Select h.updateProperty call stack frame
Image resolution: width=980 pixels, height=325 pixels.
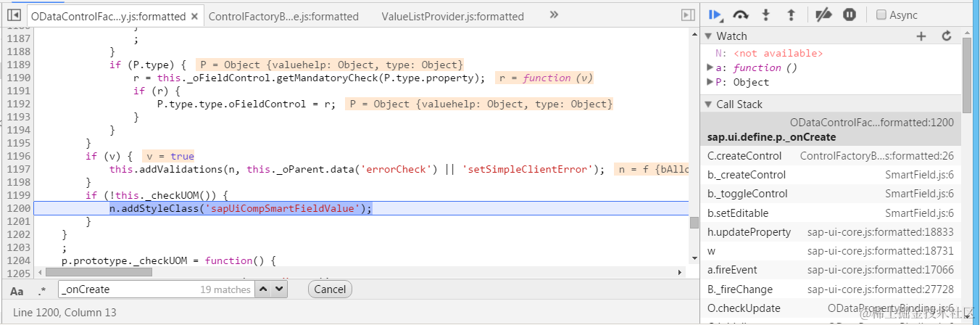click(831, 232)
